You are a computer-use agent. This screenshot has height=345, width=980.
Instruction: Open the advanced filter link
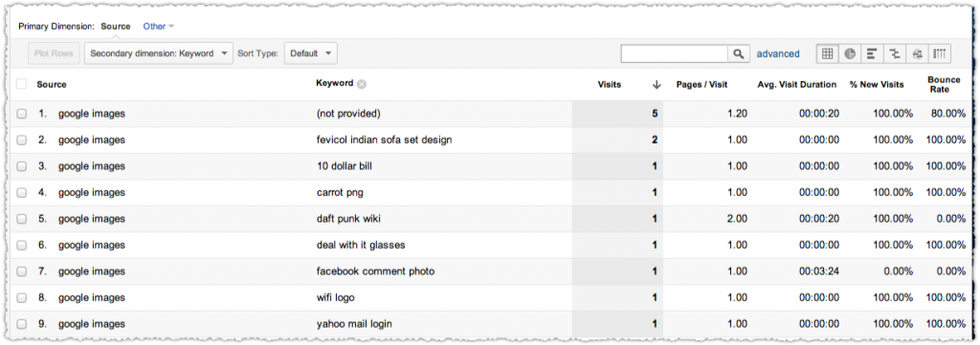click(x=777, y=54)
